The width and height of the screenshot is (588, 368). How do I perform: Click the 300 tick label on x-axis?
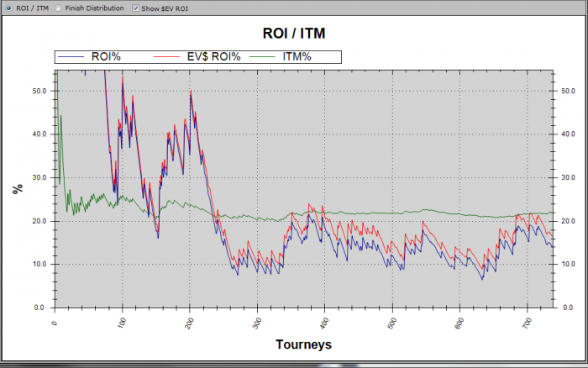pos(257,323)
